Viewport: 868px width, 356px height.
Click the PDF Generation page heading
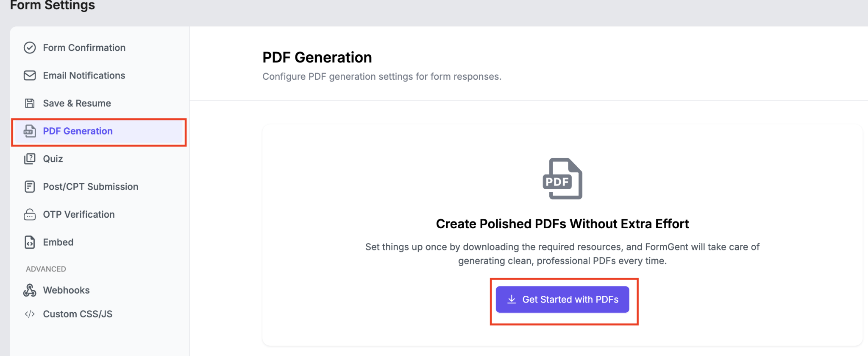click(x=317, y=57)
